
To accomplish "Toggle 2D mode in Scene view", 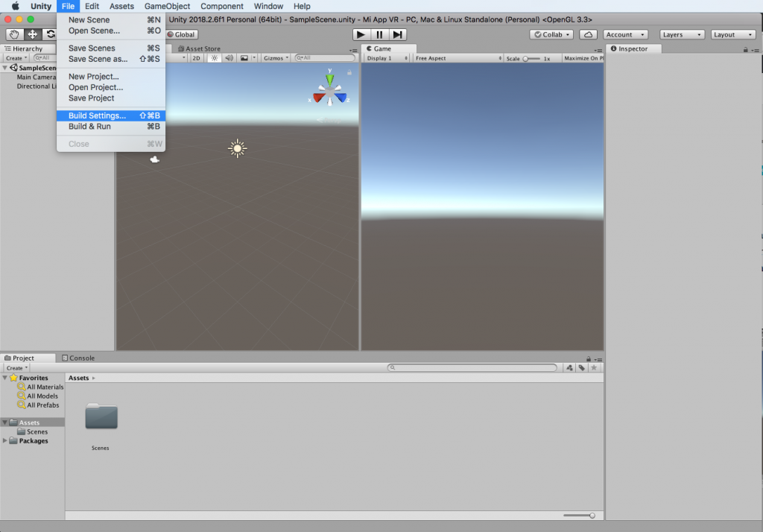I will coord(196,57).
